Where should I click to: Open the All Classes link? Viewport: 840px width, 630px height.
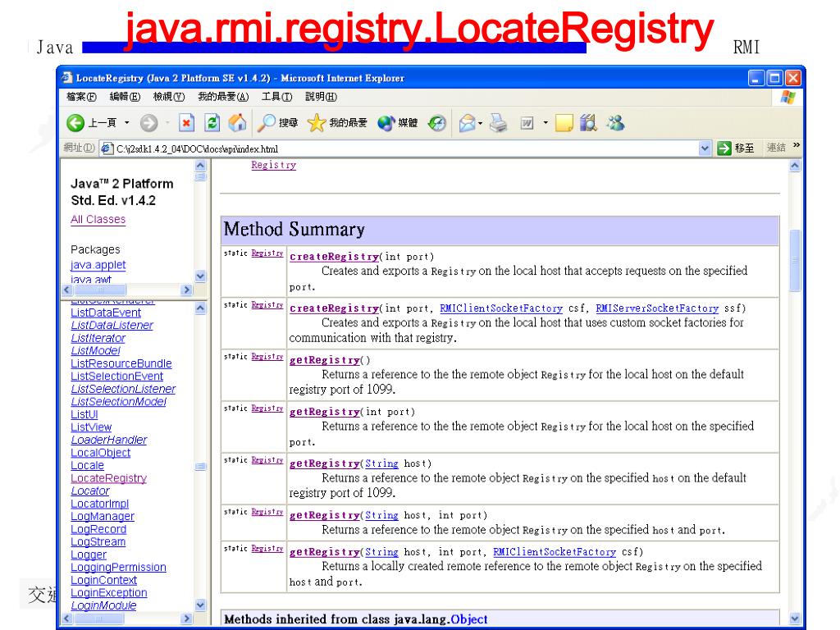[x=98, y=220]
